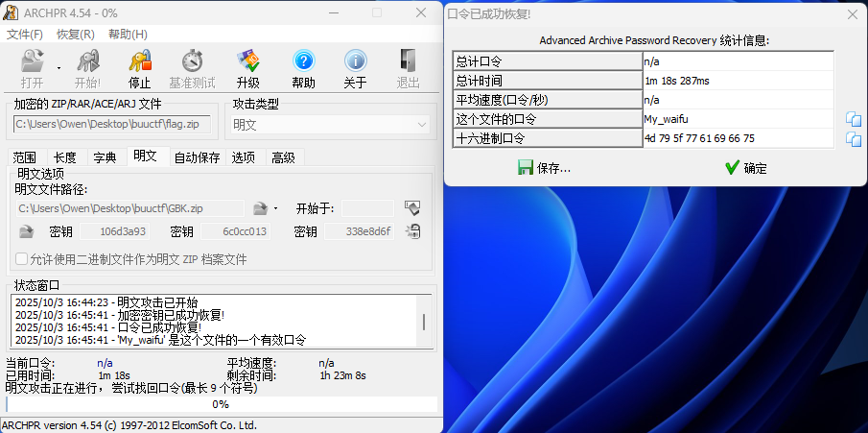Click the 剩余时间 value 1h 23m 8s
This screenshot has height=433, width=868.
(342, 376)
